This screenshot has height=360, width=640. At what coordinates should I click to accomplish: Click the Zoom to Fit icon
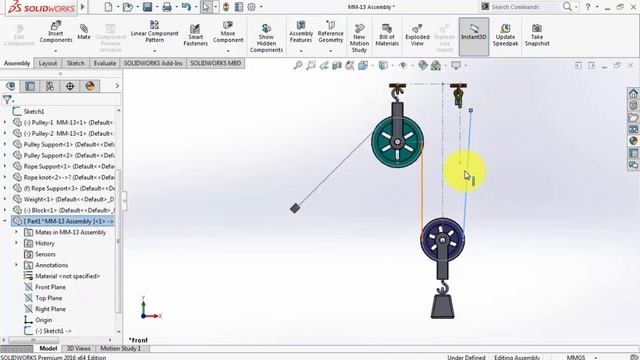pyautogui.click(x=298, y=65)
